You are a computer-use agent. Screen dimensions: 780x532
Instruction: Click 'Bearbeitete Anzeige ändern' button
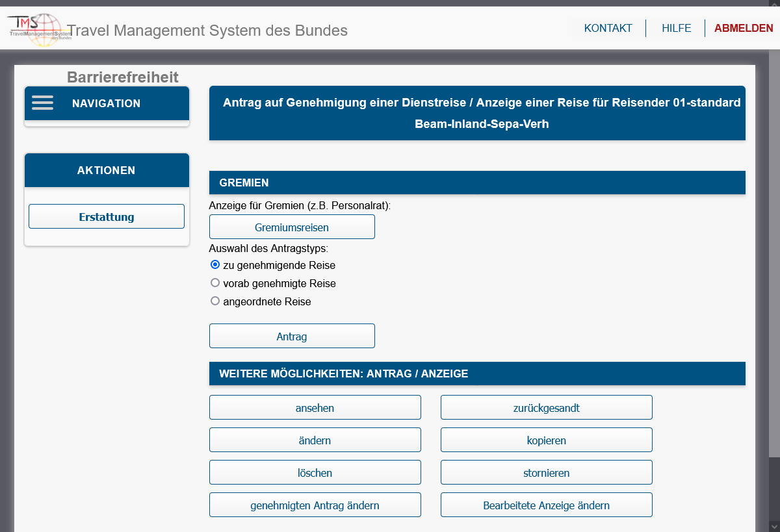click(x=547, y=505)
